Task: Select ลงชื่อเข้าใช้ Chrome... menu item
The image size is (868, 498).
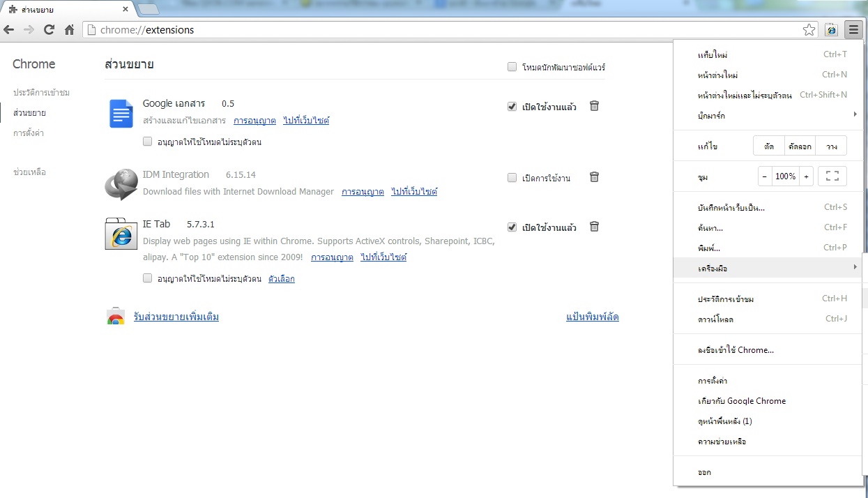Action: (x=768, y=349)
